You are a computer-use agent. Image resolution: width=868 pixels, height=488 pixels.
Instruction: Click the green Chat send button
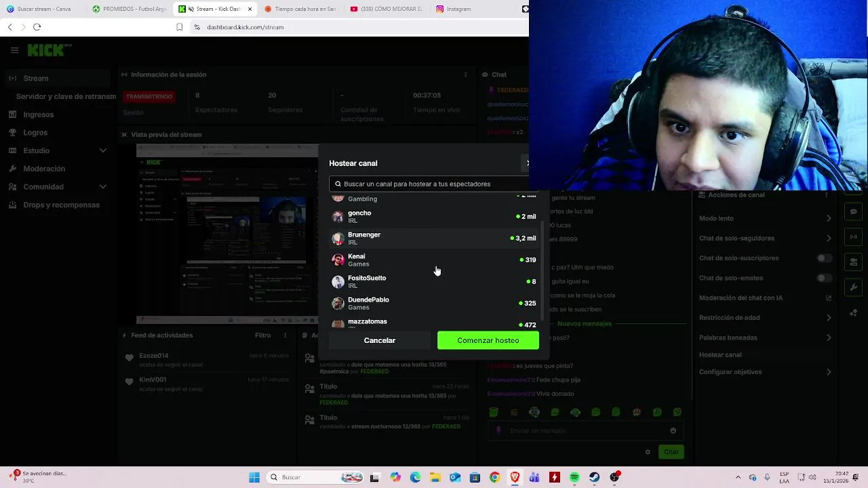[671, 452]
